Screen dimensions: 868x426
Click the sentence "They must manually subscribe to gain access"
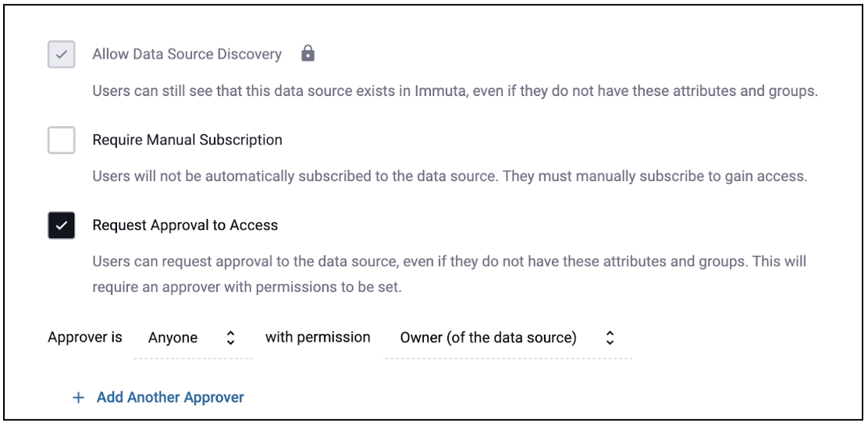coord(654,176)
